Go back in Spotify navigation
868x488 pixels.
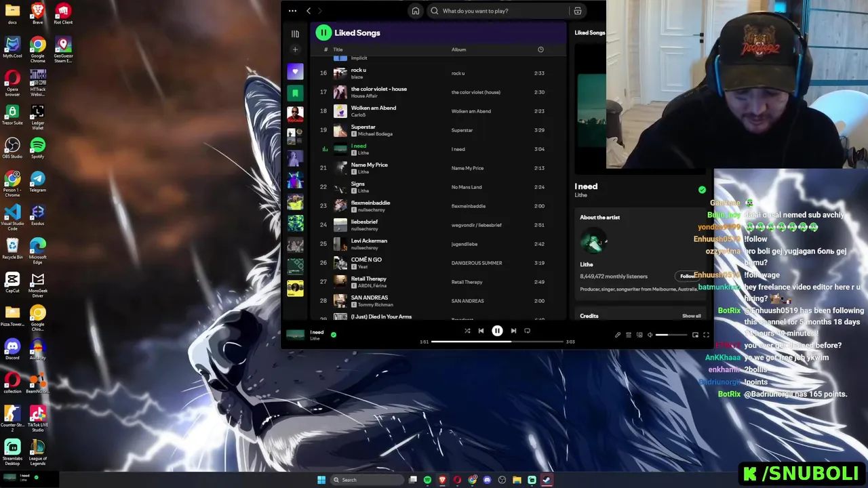point(309,11)
